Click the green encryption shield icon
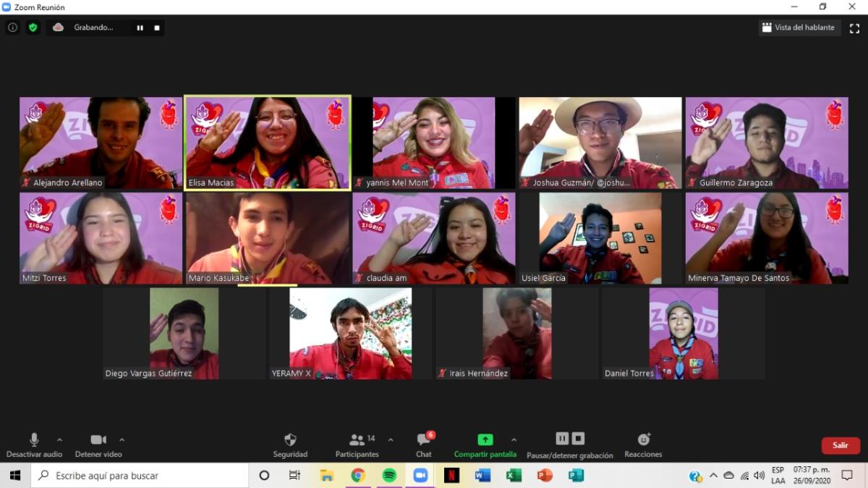868x488 pixels. pyautogui.click(x=33, y=28)
